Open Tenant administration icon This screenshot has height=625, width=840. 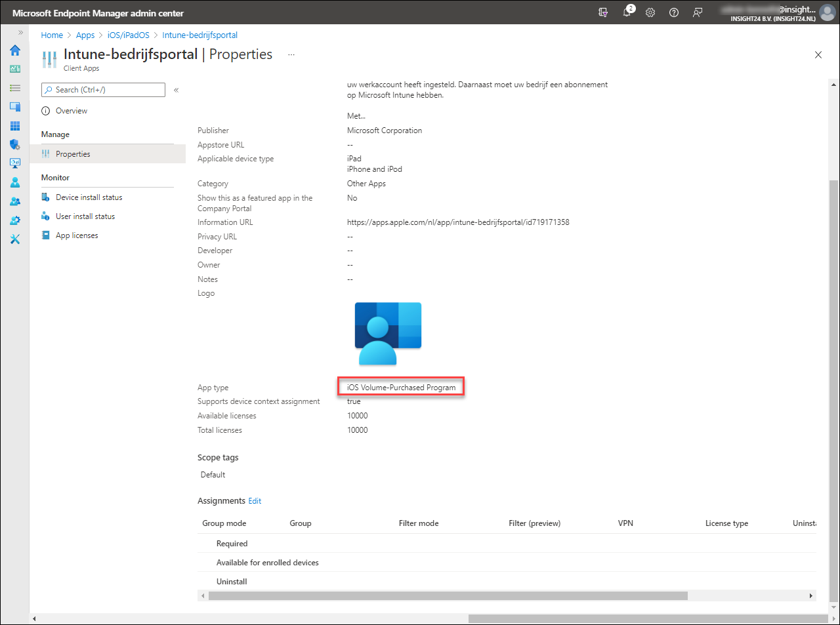pos(15,220)
